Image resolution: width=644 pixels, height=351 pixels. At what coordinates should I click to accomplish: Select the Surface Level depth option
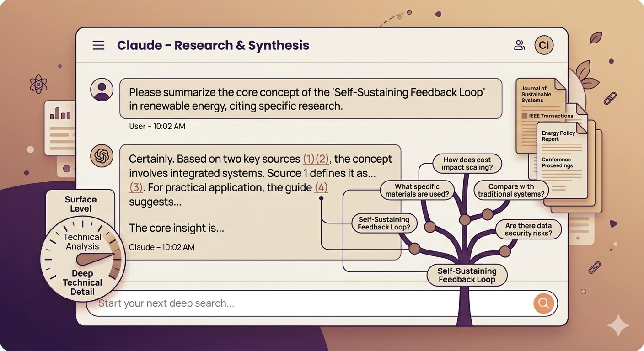(x=80, y=204)
